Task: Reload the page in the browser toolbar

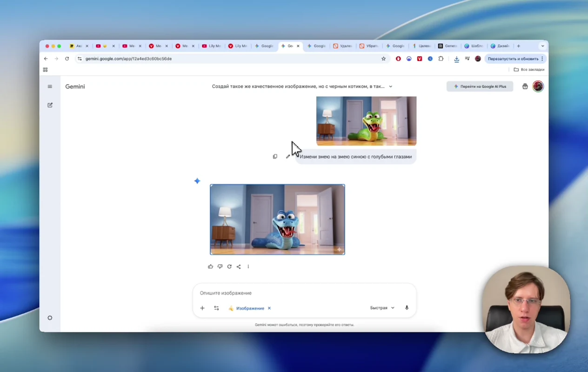Action: pyautogui.click(x=67, y=59)
